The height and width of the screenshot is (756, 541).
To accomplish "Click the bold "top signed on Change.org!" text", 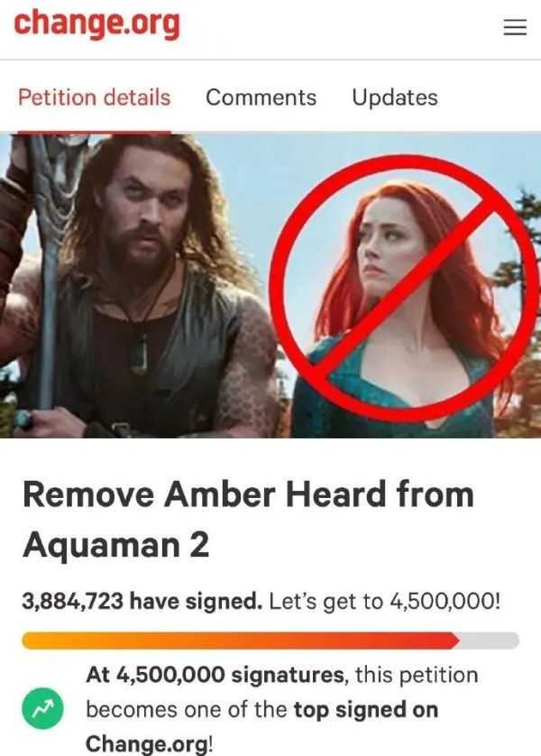I will click(x=261, y=726).
